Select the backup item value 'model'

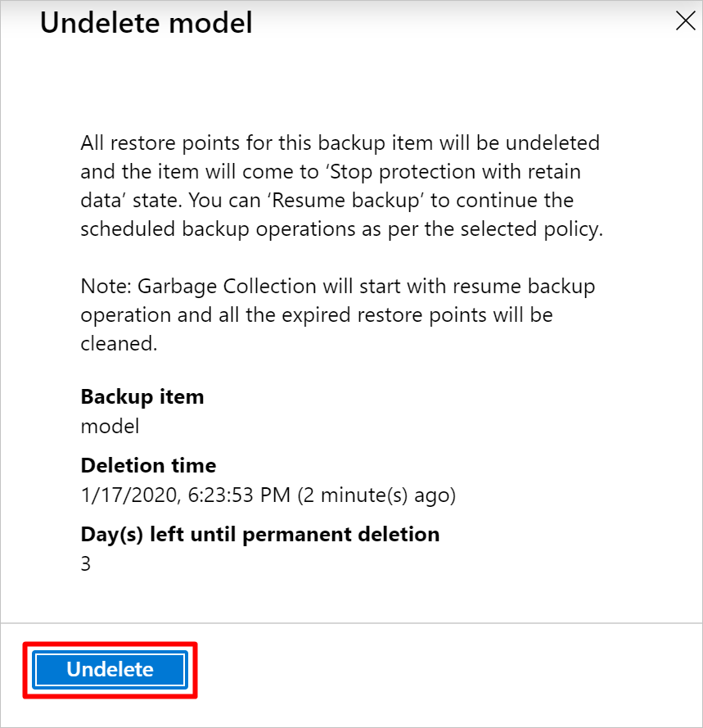[110, 426]
